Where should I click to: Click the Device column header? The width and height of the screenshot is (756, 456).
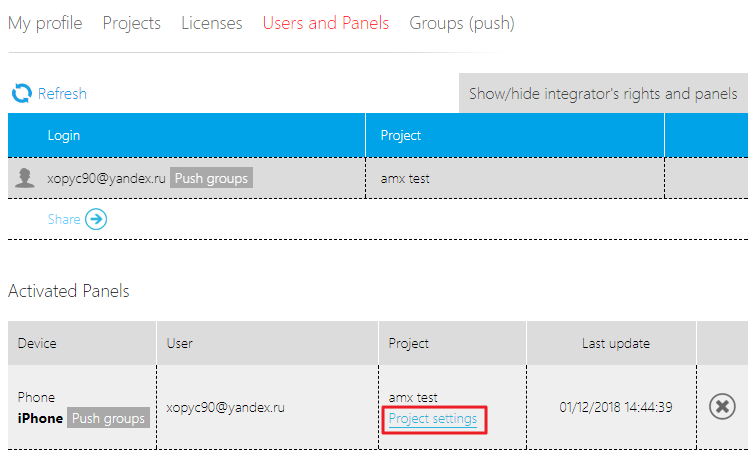[37, 343]
